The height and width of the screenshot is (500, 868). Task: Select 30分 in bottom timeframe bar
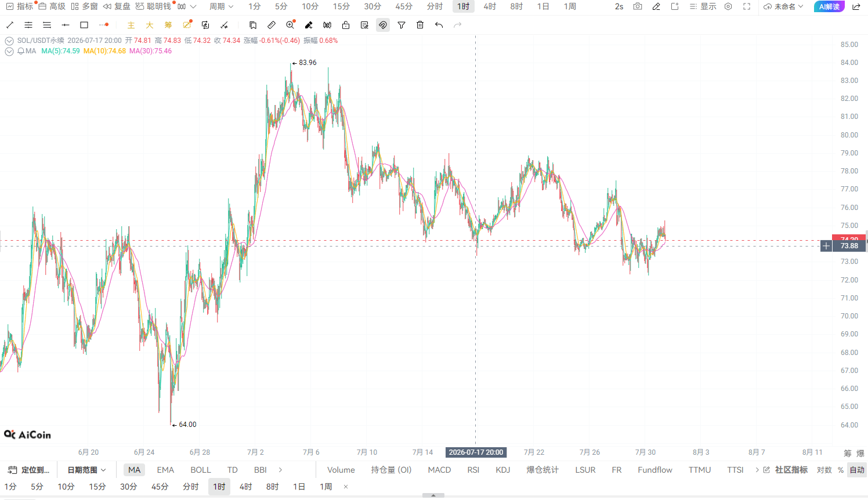128,487
